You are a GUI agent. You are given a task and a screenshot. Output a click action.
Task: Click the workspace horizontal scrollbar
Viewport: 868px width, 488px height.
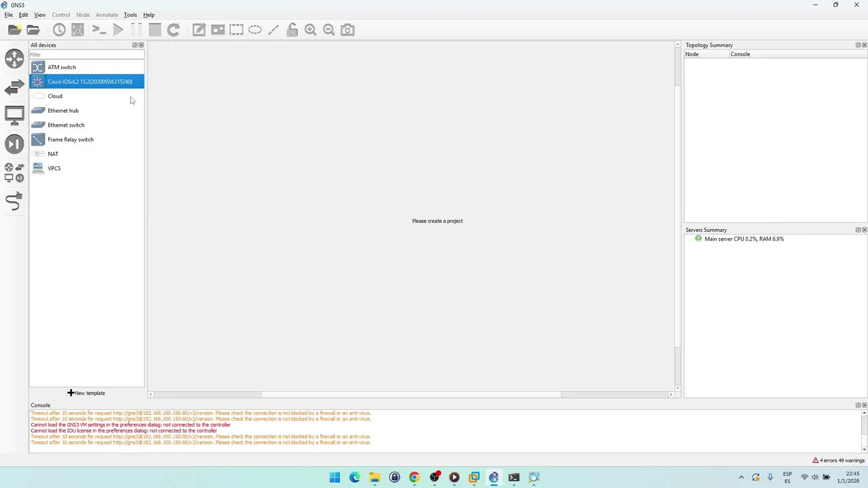pos(411,394)
